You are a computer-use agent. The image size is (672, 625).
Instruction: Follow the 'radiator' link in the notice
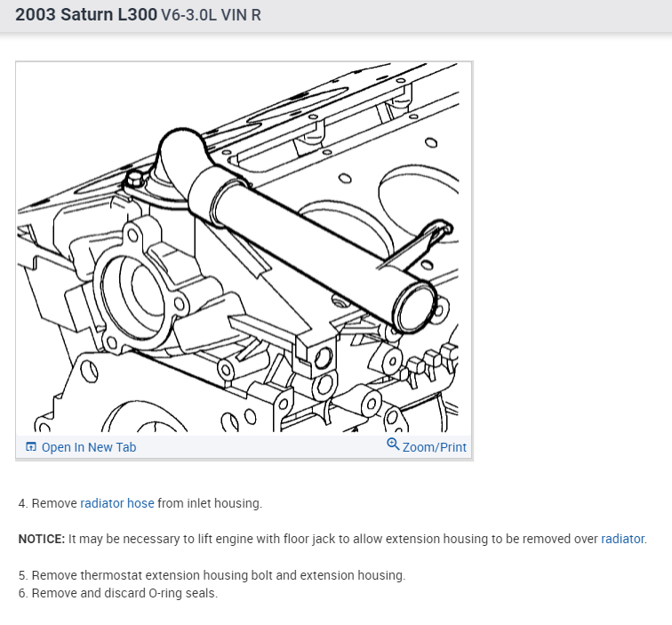(622, 539)
